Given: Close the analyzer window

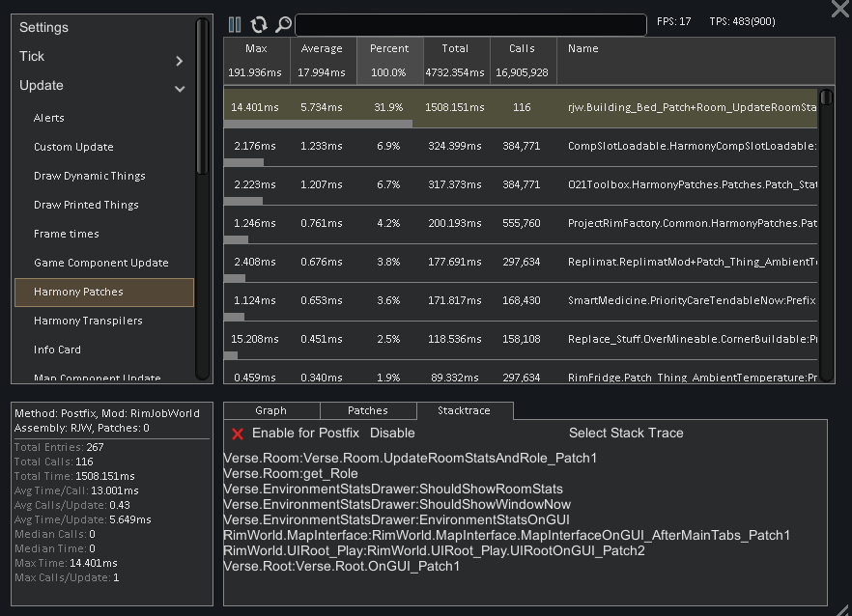Looking at the screenshot, I should click(x=840, y=8).
